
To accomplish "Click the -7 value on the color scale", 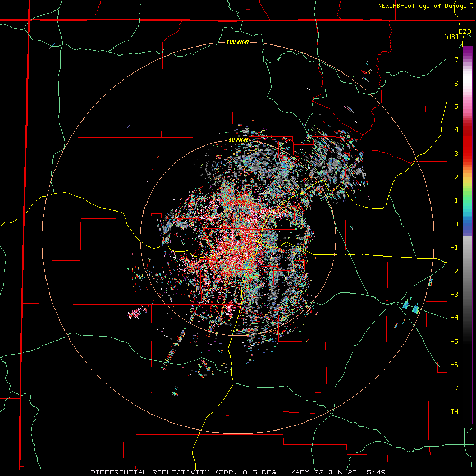I will 454,388.
